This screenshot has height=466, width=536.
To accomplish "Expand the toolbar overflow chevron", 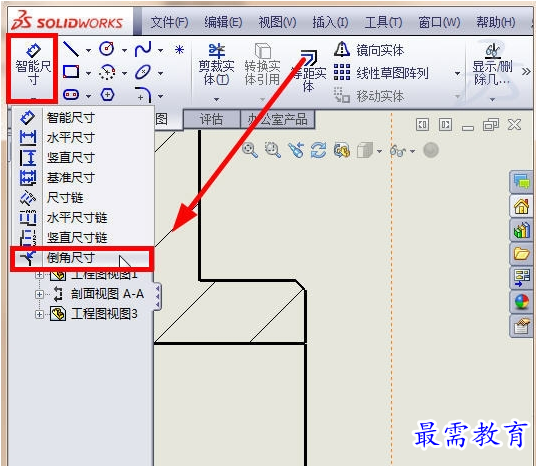I will tap(526, 71).
